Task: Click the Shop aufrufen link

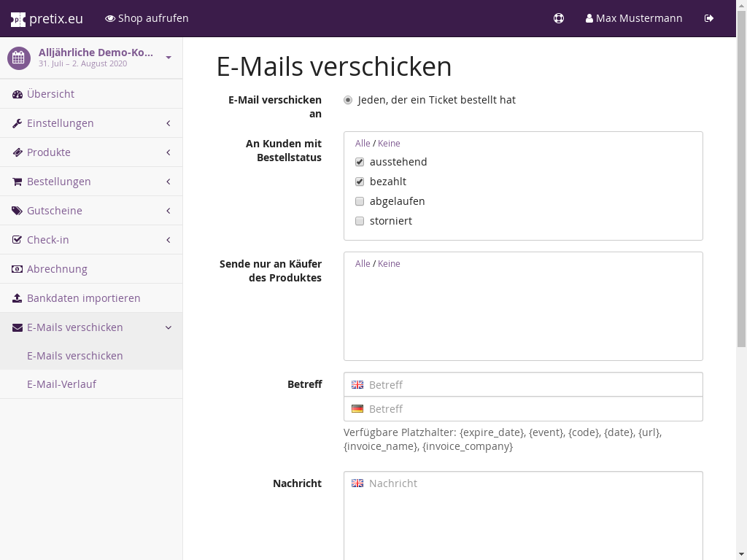Action: pos(147,18)
